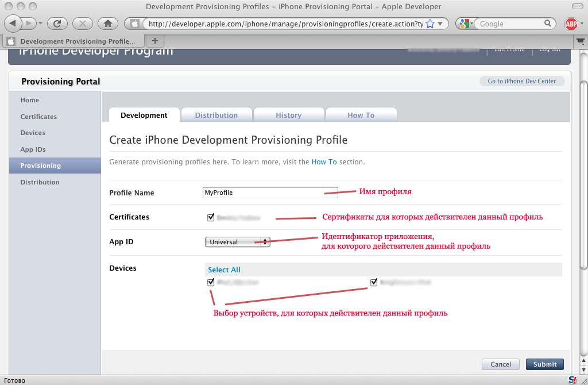Open the Adblock Plus dropdown arrow

(x=582, y=24)
